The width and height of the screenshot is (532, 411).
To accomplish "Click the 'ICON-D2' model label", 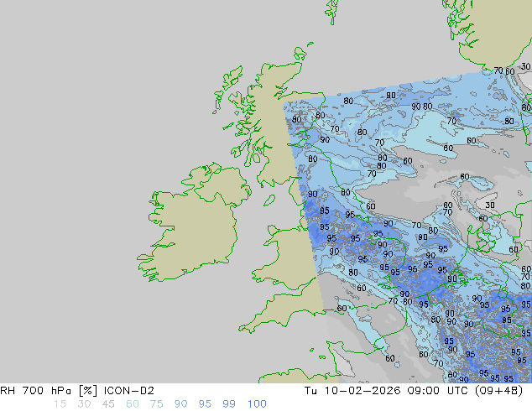I will 129,391.
